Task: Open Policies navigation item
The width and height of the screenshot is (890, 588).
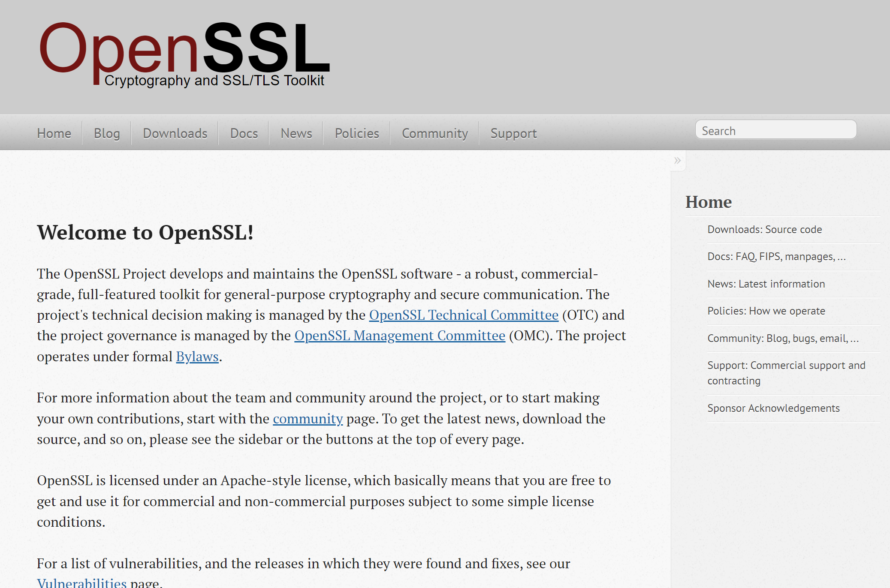Action: tap(357, 133)
